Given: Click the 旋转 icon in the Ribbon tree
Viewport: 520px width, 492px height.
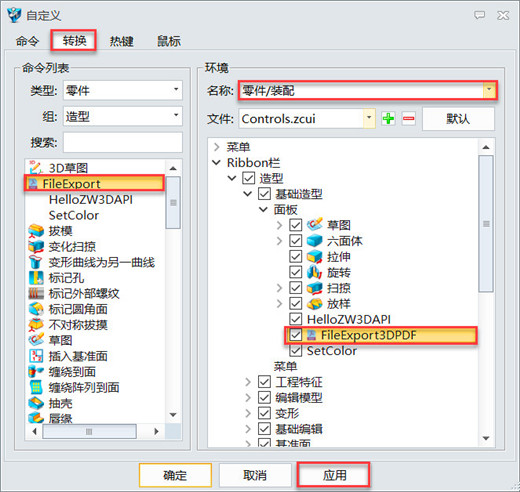Looking at the screenshot, I should [x=314, y=272].
